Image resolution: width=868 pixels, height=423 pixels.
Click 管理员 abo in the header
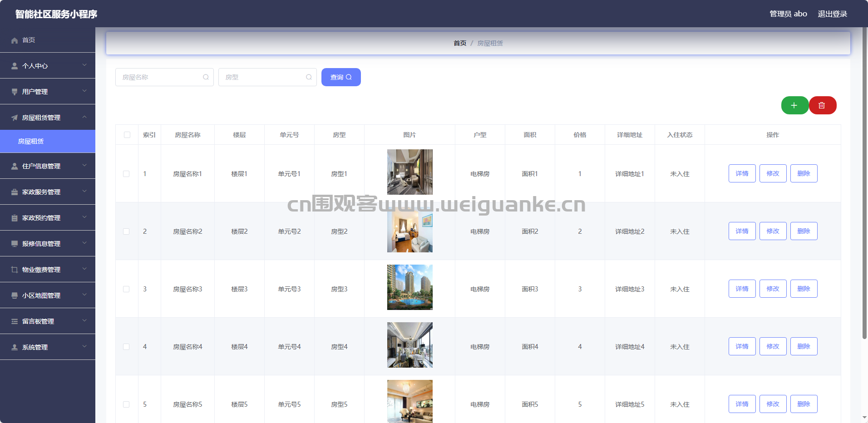point(788,14)
